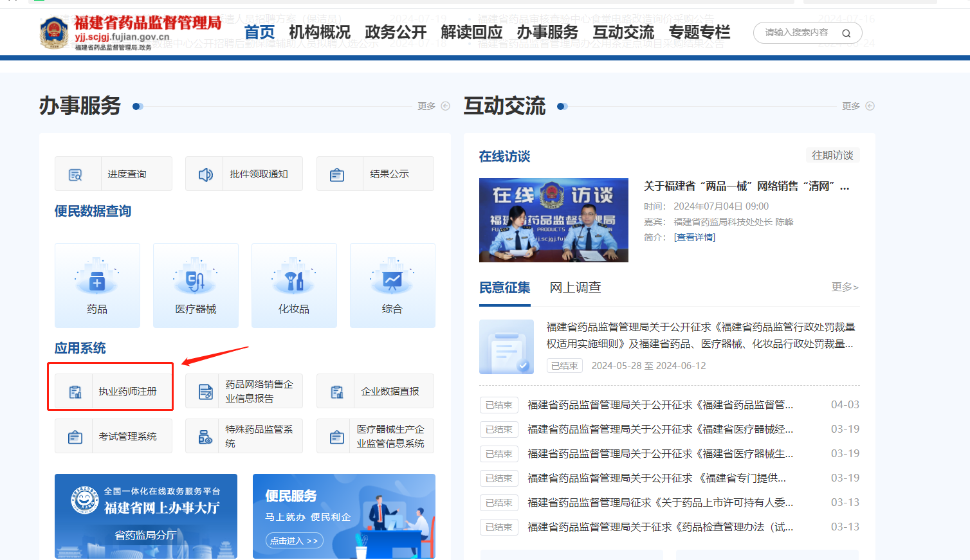Click the search magnifier icon

[x=846, y=33]
